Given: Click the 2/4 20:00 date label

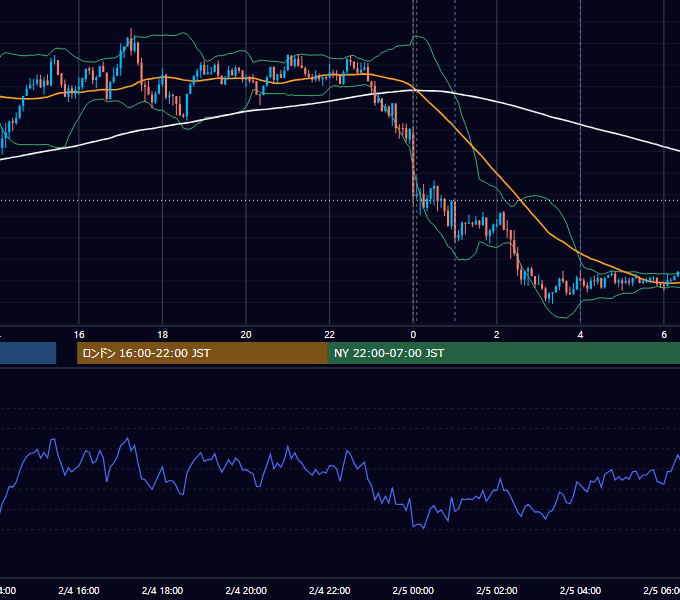Looking at the screenshot, I should (246, 590).
